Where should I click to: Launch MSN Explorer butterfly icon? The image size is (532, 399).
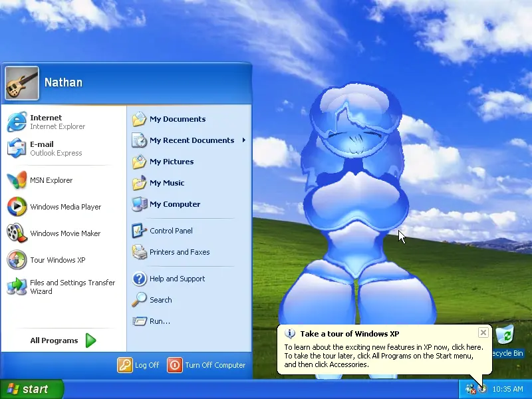click(17, 180)
